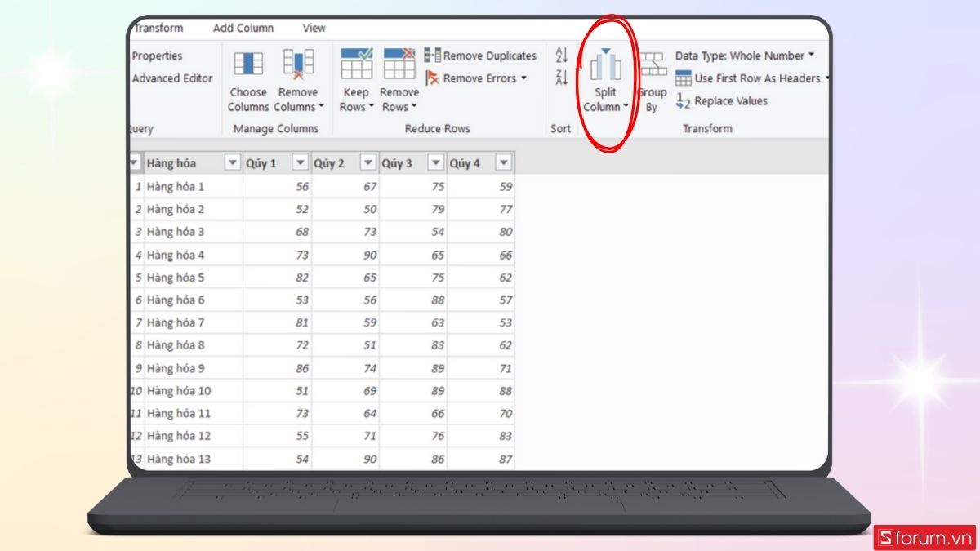Click the Group By icon
980x551 pixels.
point(652,66)
